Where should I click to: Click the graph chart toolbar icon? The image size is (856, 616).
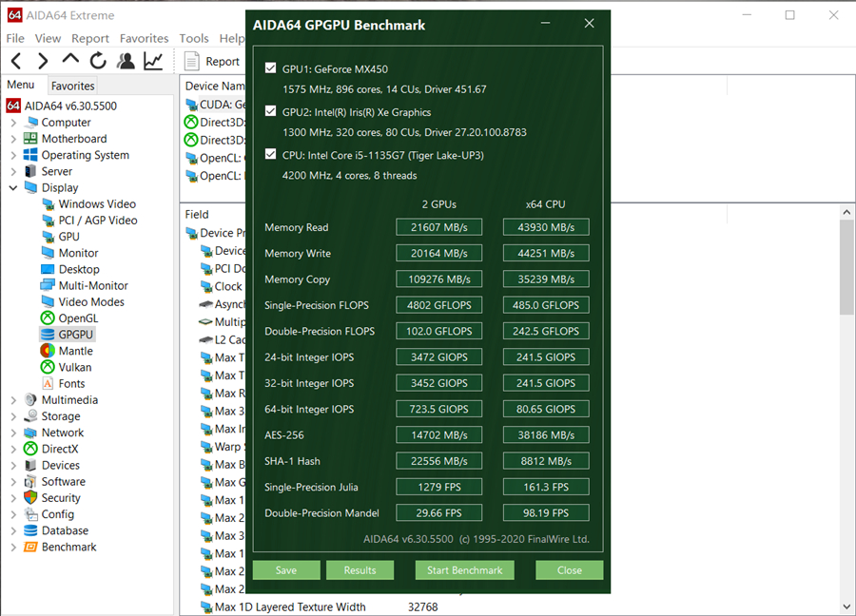pos(153,62)
